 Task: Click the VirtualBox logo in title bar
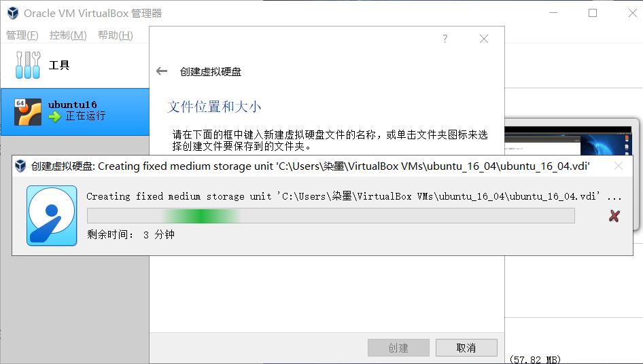[x=13, y=13]
